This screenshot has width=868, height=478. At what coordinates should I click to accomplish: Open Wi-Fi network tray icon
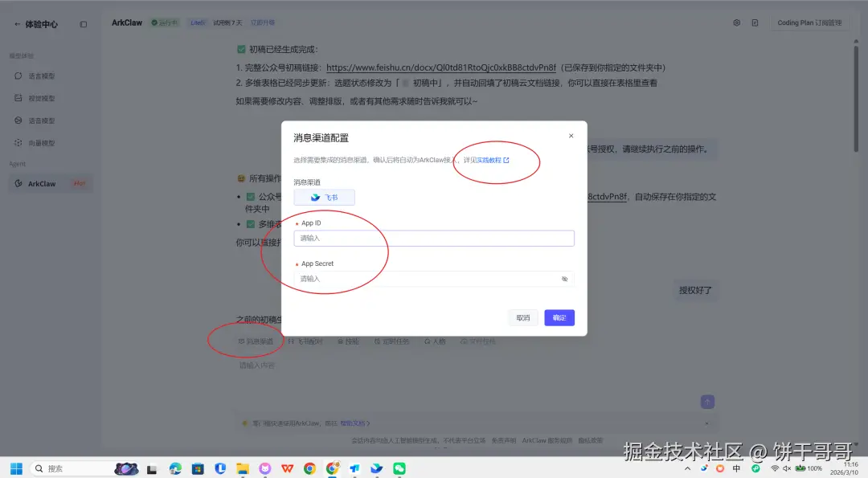tap(775, 468)
